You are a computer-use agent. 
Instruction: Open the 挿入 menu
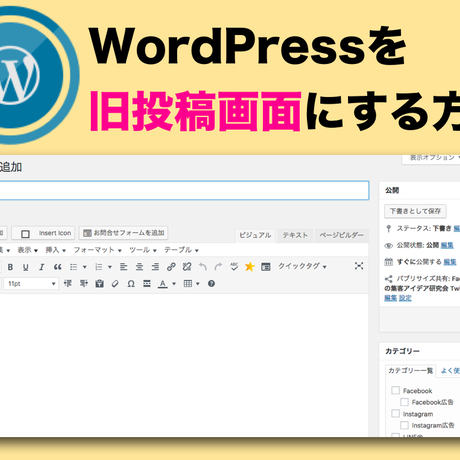(56, 250)
